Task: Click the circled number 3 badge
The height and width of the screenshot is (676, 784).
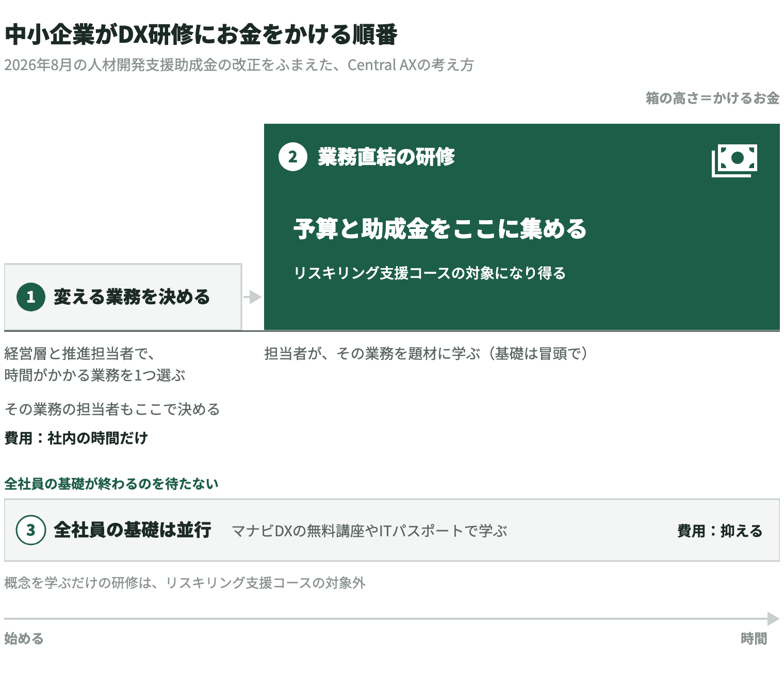Action: [31, 530]
